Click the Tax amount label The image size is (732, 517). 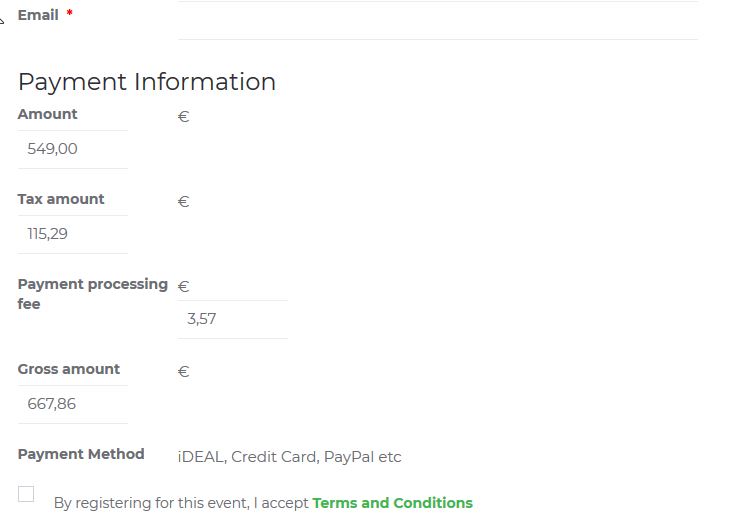click(x=61, y=199)
